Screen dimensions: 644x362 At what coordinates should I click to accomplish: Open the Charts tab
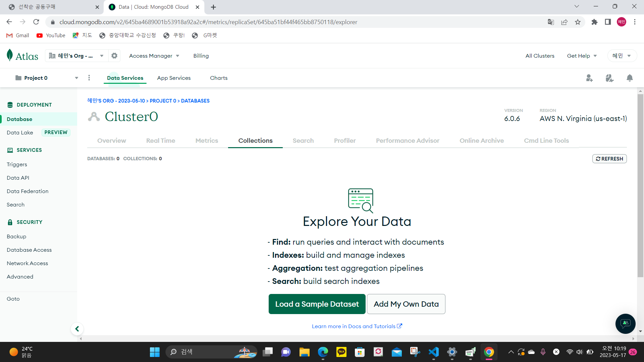[x=219, y=78]
